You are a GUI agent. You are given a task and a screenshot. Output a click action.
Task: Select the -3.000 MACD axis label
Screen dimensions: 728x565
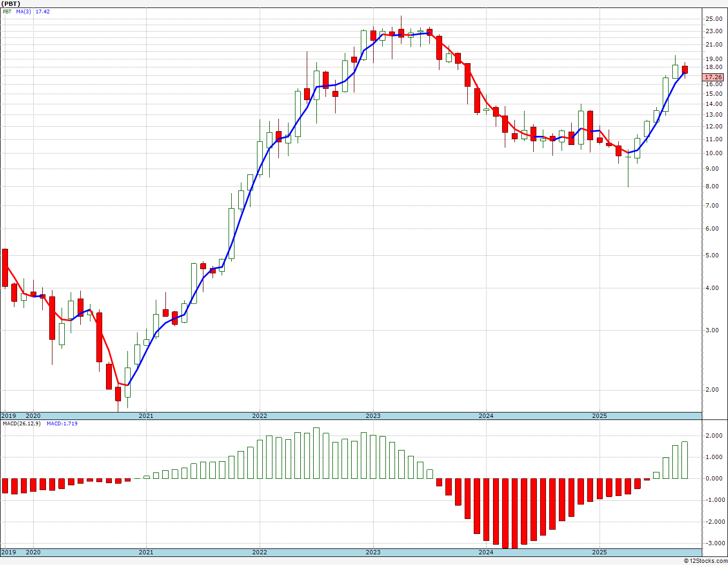(714, 543)
